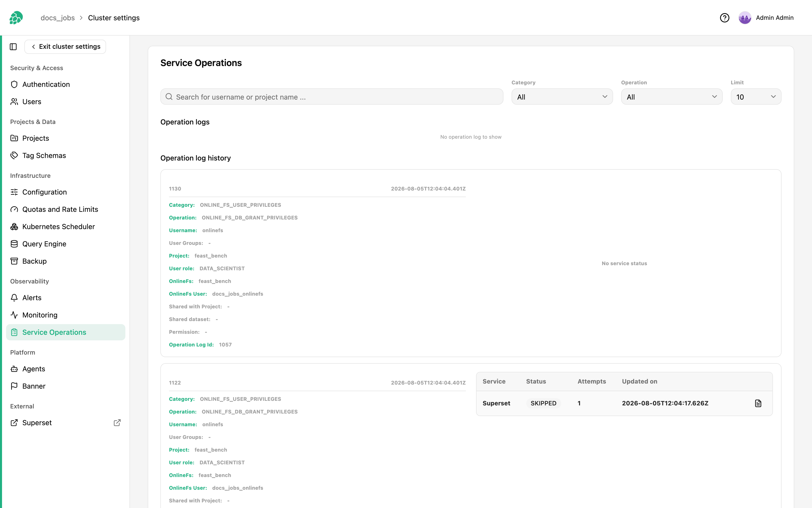Click the Monitoring pulse icon
The height and width of the screenshot is (508, 812).
(x=14, y=315)
